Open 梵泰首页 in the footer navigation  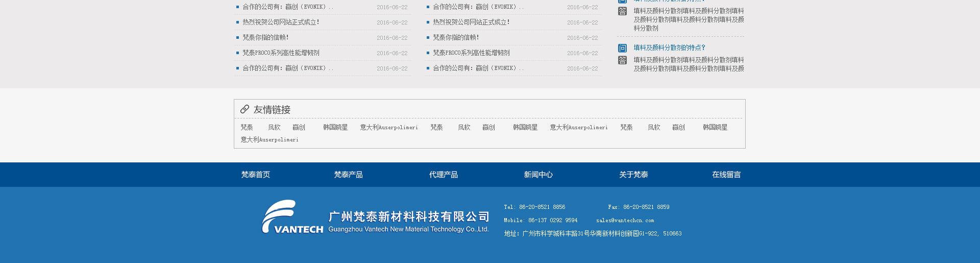[255, 175]
